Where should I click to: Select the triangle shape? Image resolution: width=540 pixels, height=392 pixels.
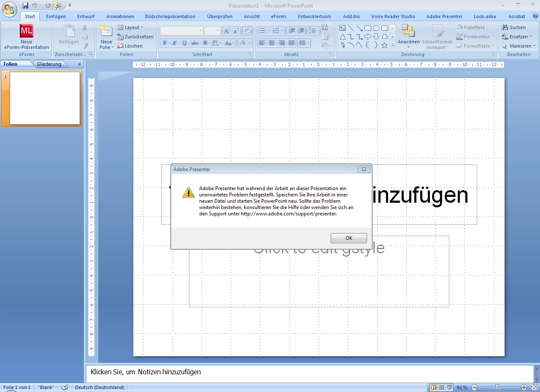click(x=343, y=37)
